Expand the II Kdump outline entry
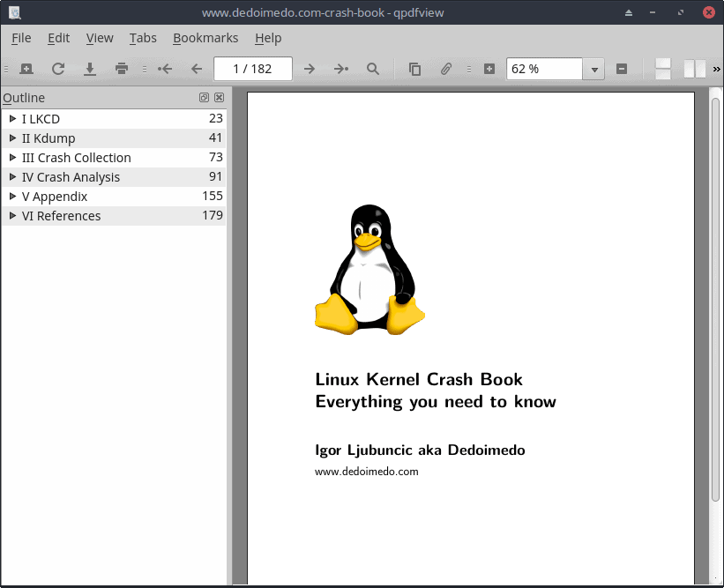This screenshot has width=724, height=588. coord(13,138)
